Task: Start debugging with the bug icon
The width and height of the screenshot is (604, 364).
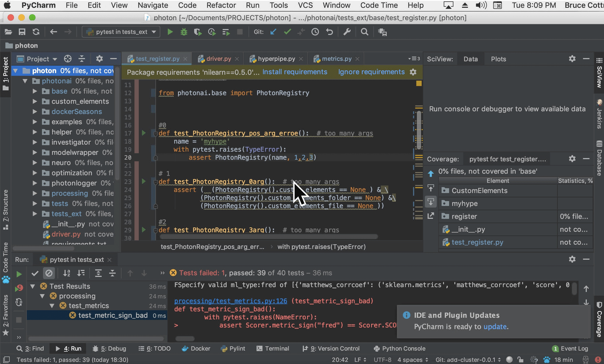Action: point(184,32)
